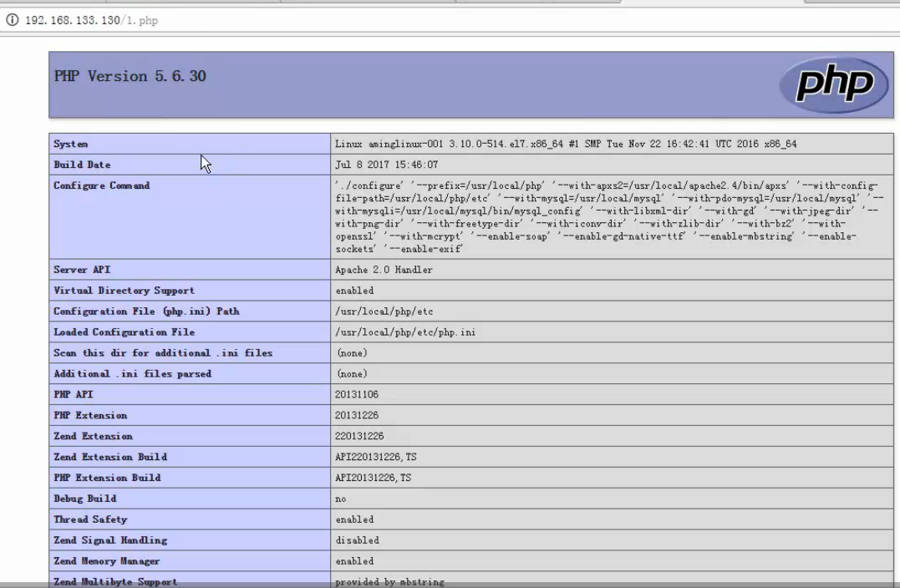Select the Configure Command label
The image size is (900, 588).
(102, 185)
